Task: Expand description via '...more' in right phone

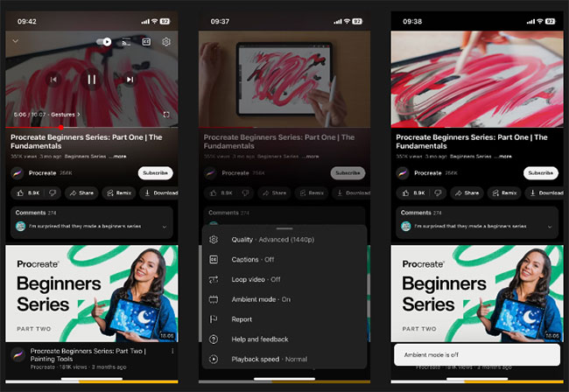Action: [x=503, y=157]
